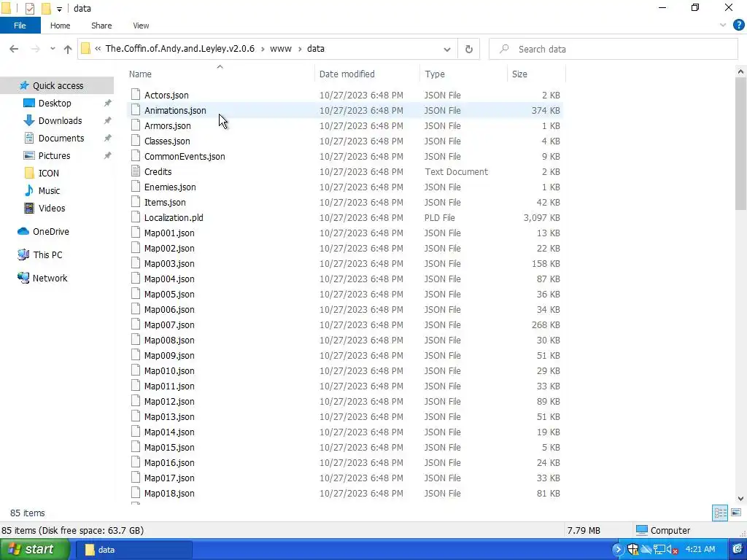Click the network connection tray icon
747x560 pixels.
[x=659, y=550]
